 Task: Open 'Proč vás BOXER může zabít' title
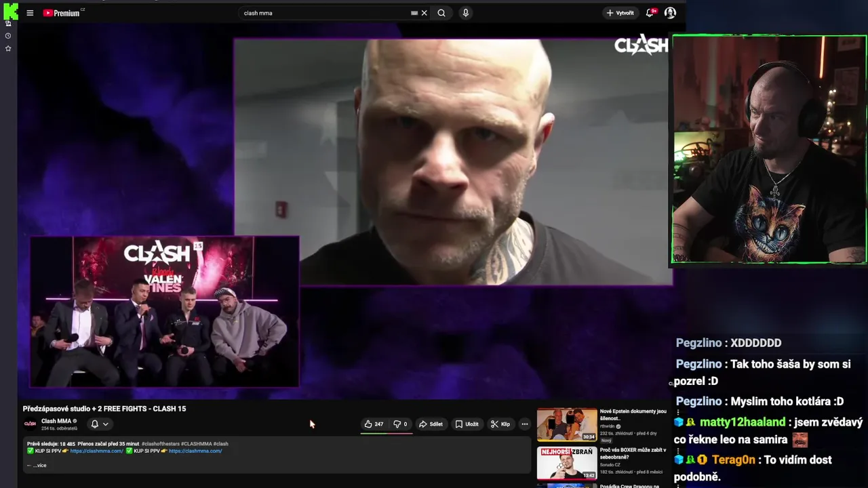tap(633, 453)
